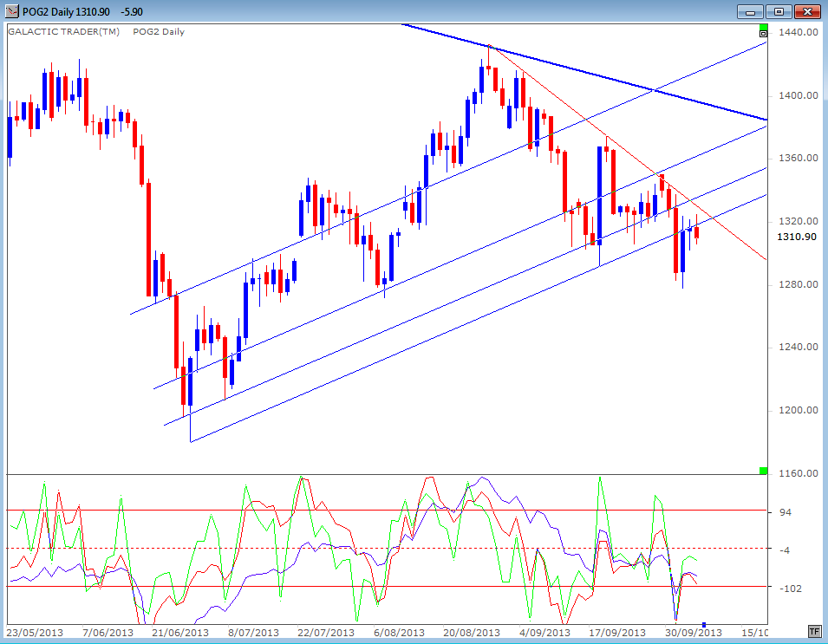Click the 1160.00 price axis label

pos(799,473)
